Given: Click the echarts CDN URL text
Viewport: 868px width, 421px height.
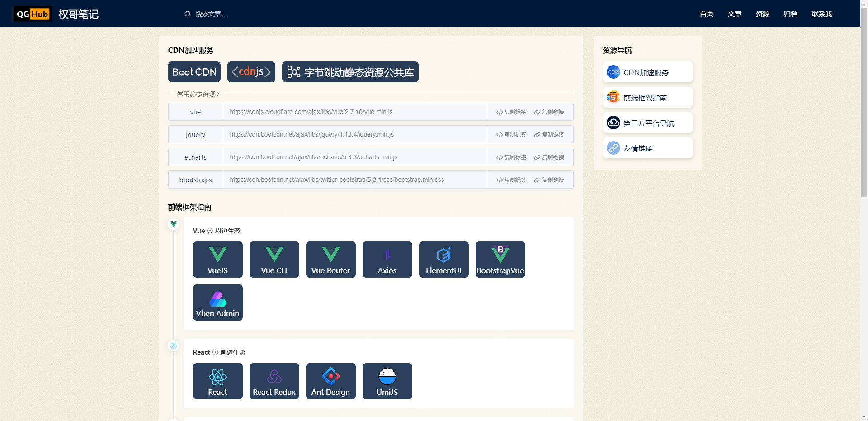Looking at the screenshot, I should pyautogui.click(x=314, y=157).
